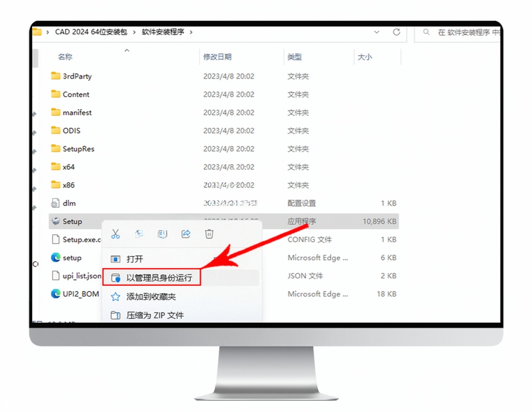Click the navigation pane scrollbar
The height and width of the screenshot is (412, 532).
click(35, 58)
